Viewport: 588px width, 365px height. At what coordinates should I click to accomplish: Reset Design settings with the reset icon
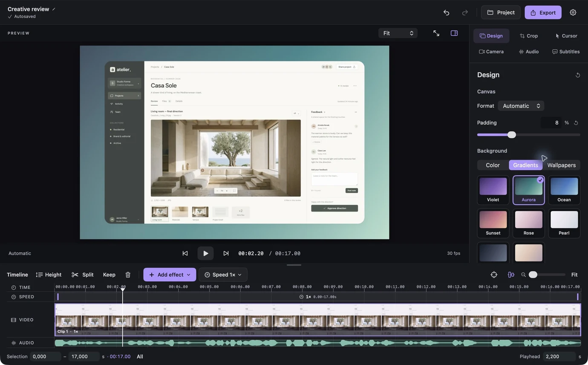click(x=578, y=75)
